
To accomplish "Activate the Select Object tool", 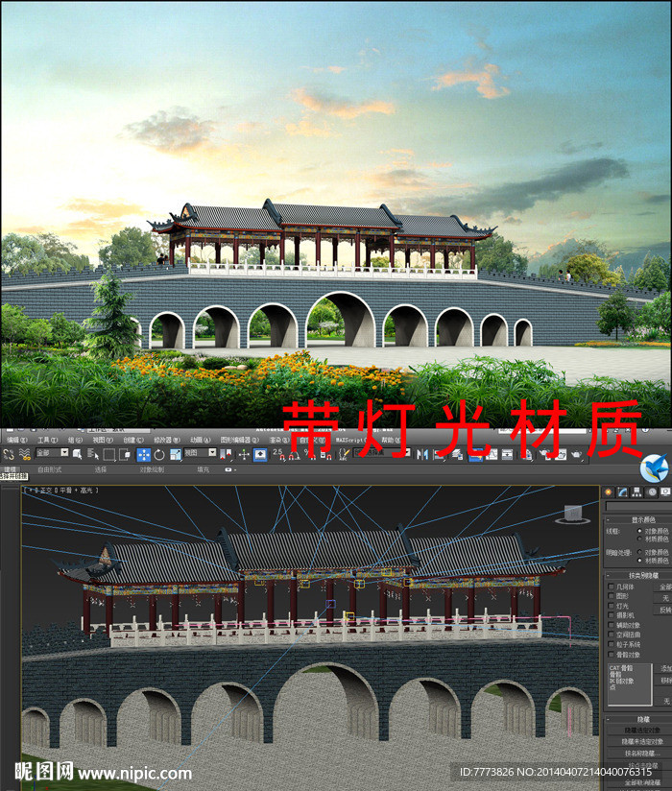I will tap(77, 454).
